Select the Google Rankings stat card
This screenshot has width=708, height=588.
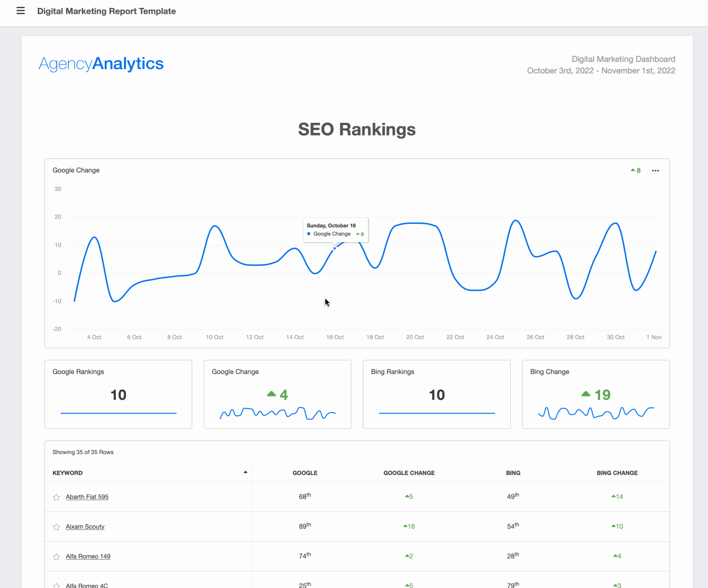tap(118, 394)
